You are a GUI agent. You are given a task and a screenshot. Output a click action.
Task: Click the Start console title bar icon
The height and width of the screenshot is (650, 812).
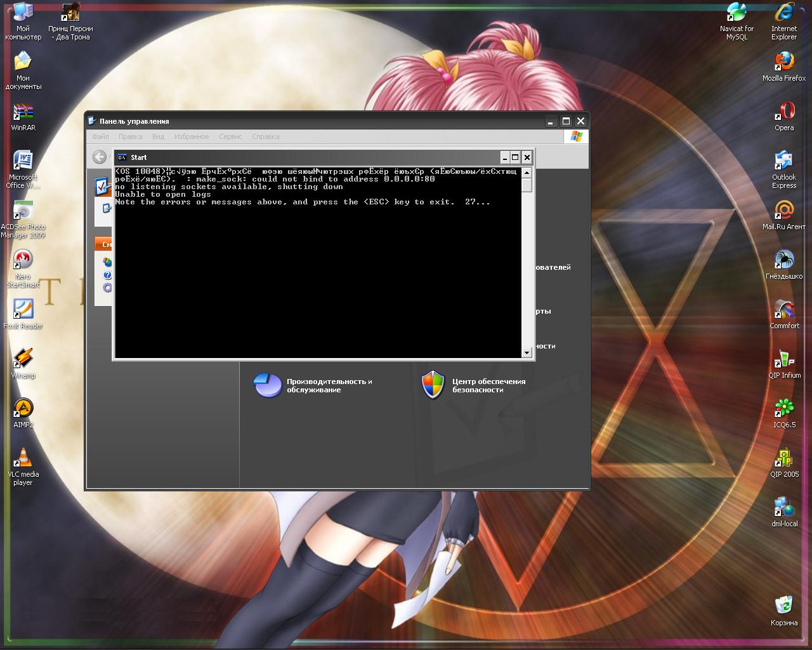(122, 157)
